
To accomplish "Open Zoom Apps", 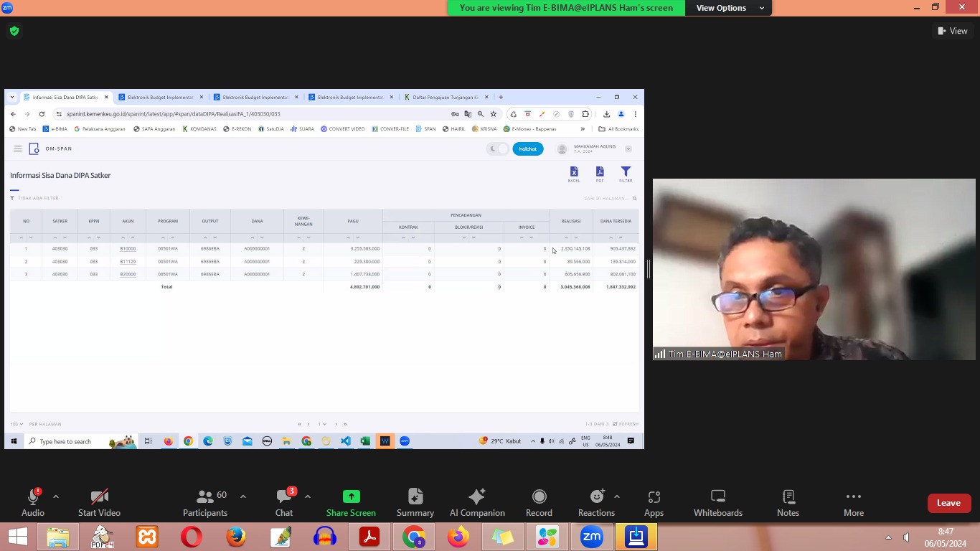I will (x=654, y=503).
